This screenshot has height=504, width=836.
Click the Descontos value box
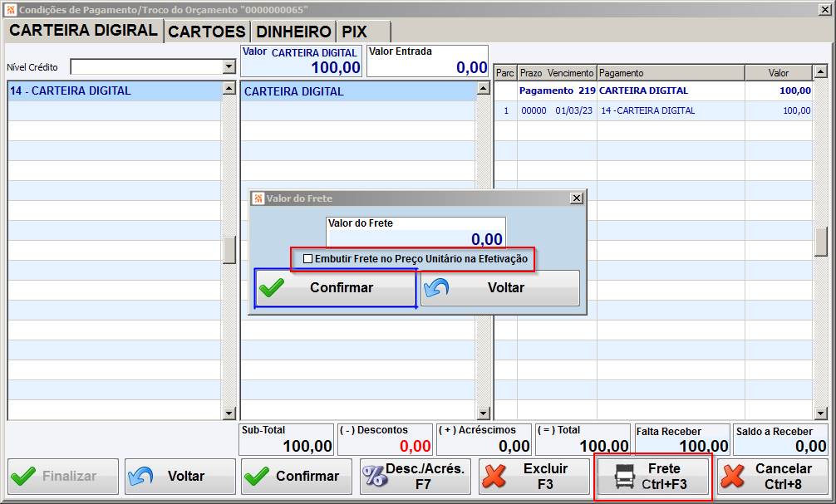(x=386, y=439)
